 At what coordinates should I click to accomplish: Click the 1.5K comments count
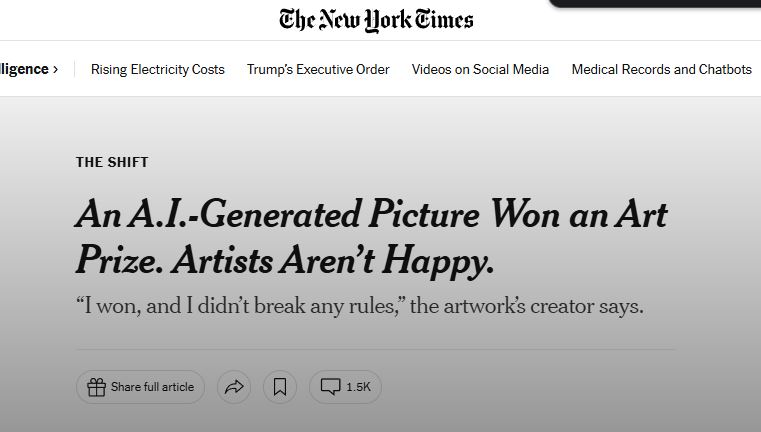(x=358, y=387)
